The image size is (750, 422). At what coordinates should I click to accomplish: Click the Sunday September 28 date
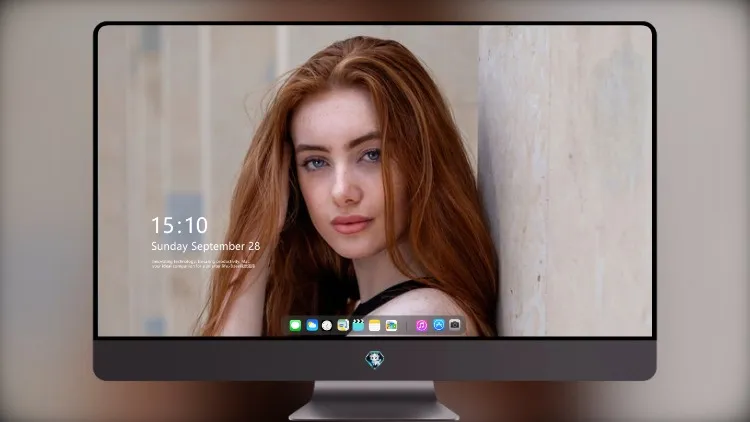206,246
